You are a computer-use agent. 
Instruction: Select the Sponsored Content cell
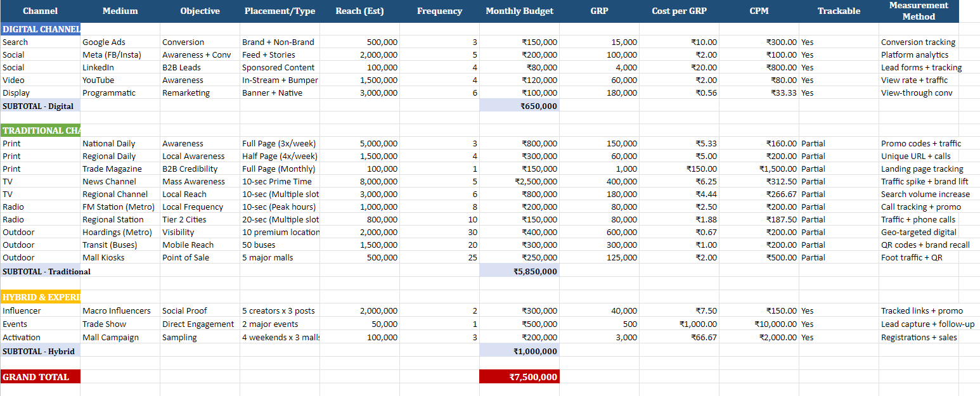pyautogui.click(x=280, y=67)
